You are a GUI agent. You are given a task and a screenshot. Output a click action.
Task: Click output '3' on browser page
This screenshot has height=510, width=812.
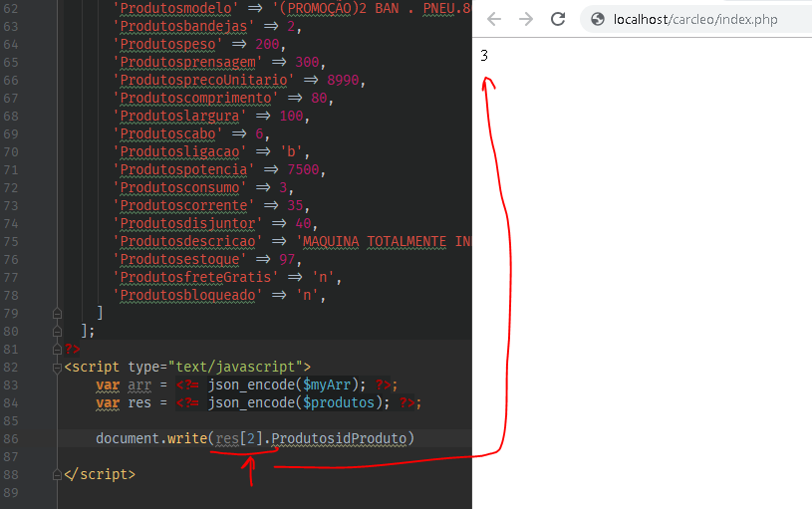click(x=484, y=56)
